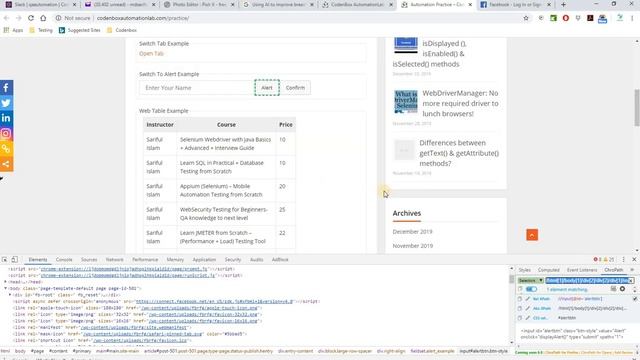Open the red Opera-style extension icon
Image resolution: width=640 pixels, height=360 pixels.
[566, 18]
